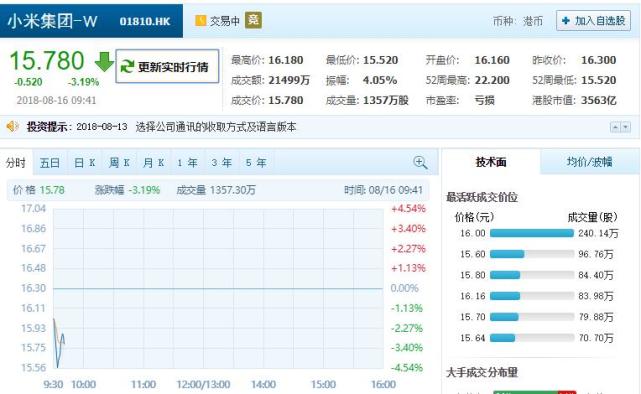Click the 16:00 time axis label

coord(383,384)
